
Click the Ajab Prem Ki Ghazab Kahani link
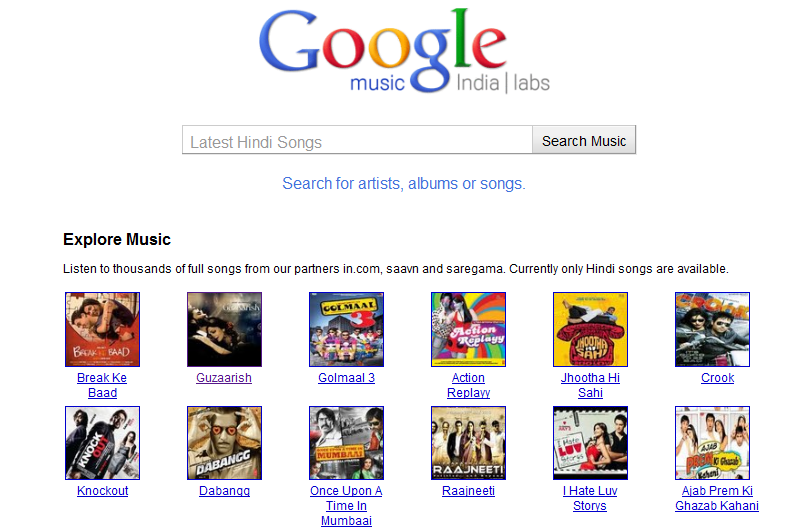tap(717, 498)
